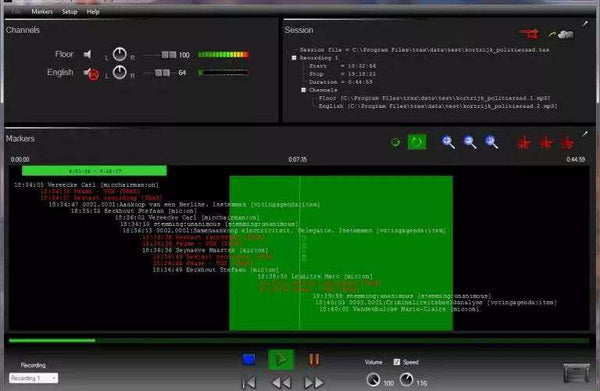Click the second magnifier zoom icon
The height and width of the screenshot is (391, 600).
point(470,142)
